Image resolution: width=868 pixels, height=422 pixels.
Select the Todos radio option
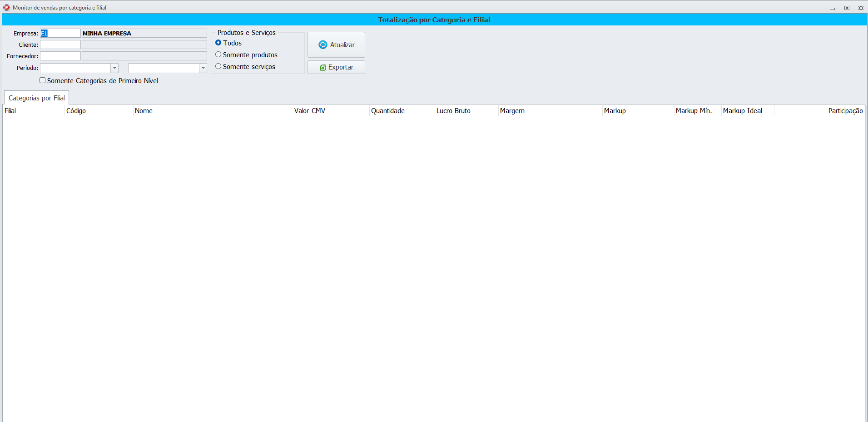pos(218,43)
